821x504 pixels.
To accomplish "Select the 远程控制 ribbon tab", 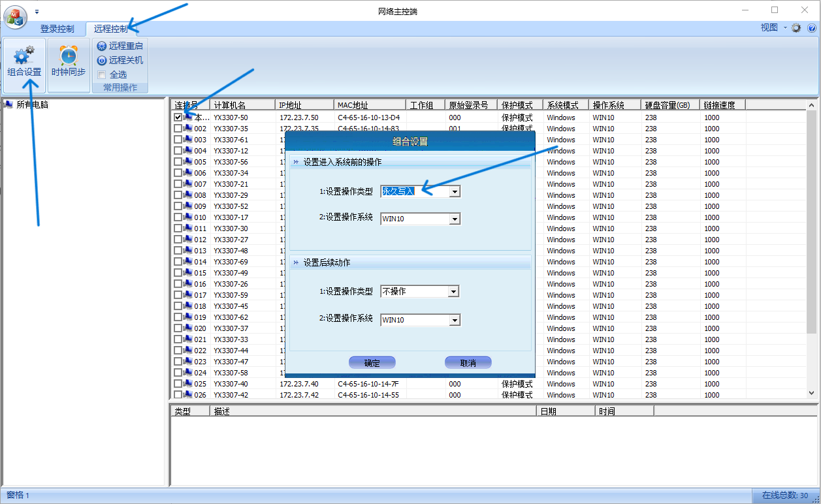I will pos(111,29).
